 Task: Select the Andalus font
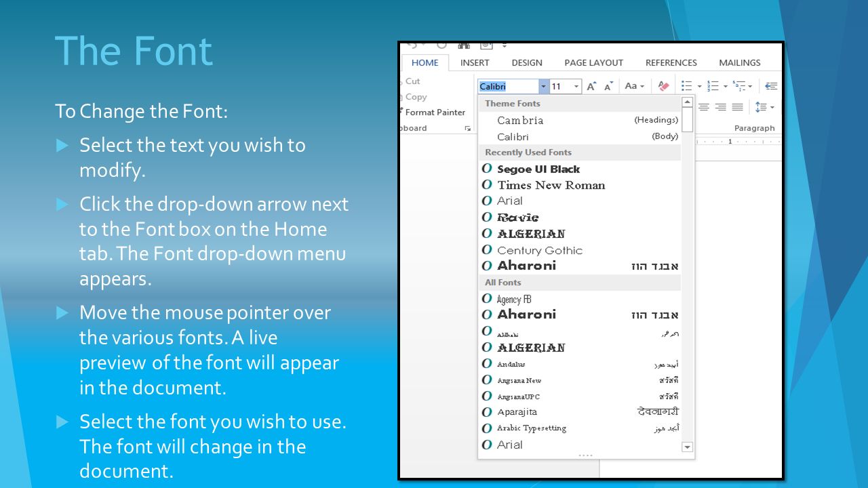pyautogui.click(x=579, y=364)
